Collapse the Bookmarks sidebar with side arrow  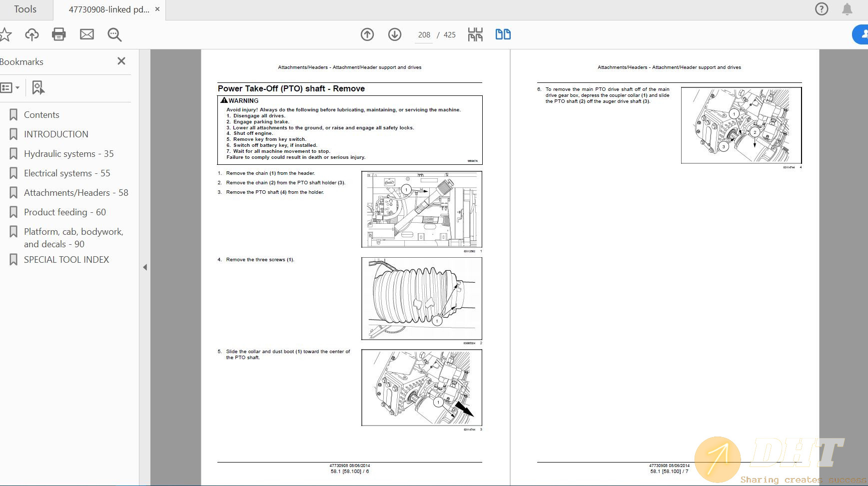[144, 267]
